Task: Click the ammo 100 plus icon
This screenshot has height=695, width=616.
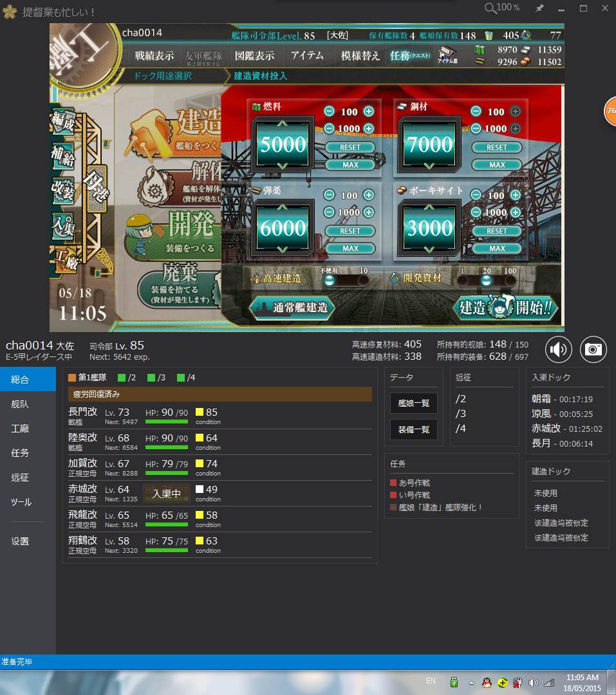Action: point(369,195)
